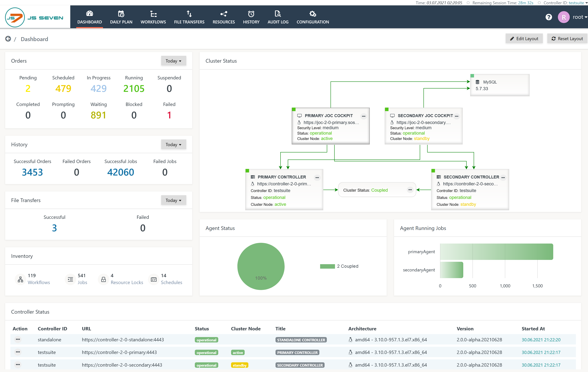Click the Linux icon beside primary JOC URL
Viewport: 588px width, 372px height.
[x=299, y=122]
